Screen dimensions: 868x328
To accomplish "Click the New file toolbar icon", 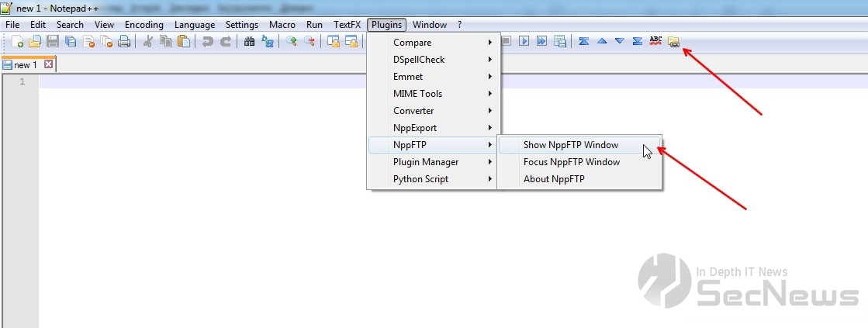I will (x=16, y=42).
